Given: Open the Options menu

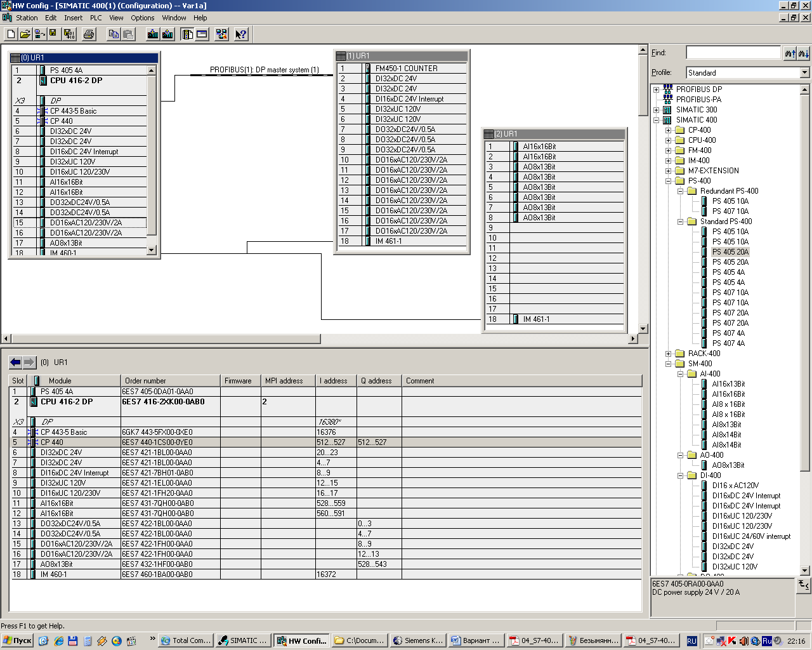Looking at the screenshot, I should click(x=143, y=18).
